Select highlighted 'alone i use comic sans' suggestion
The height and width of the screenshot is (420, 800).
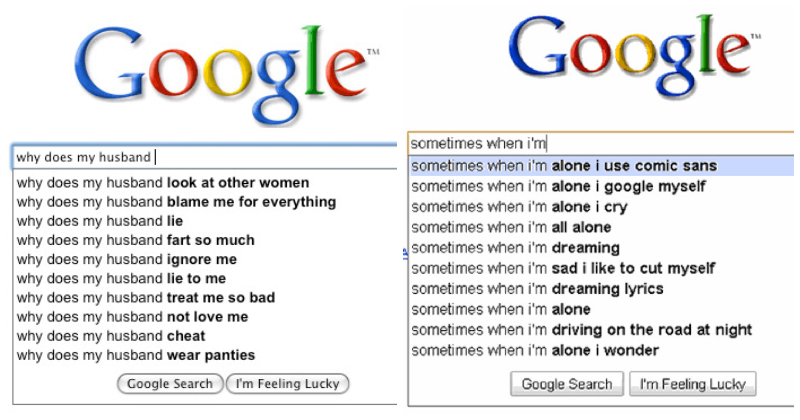[564, 165]
